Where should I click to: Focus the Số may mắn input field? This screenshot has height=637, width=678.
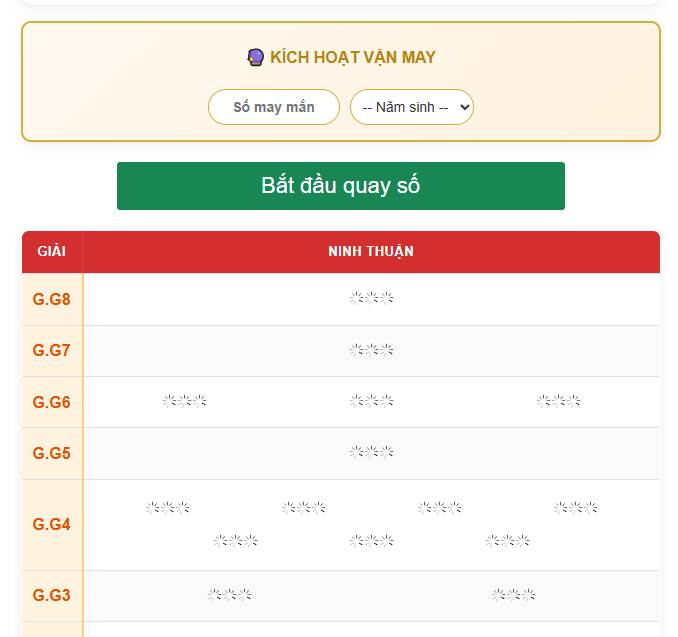[274, 107]
